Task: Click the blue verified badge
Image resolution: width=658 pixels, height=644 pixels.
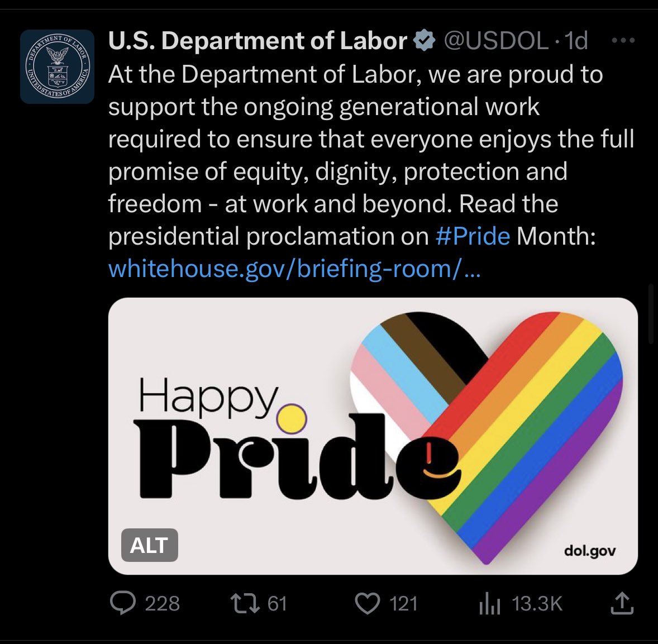Action: tap(425, 41)
